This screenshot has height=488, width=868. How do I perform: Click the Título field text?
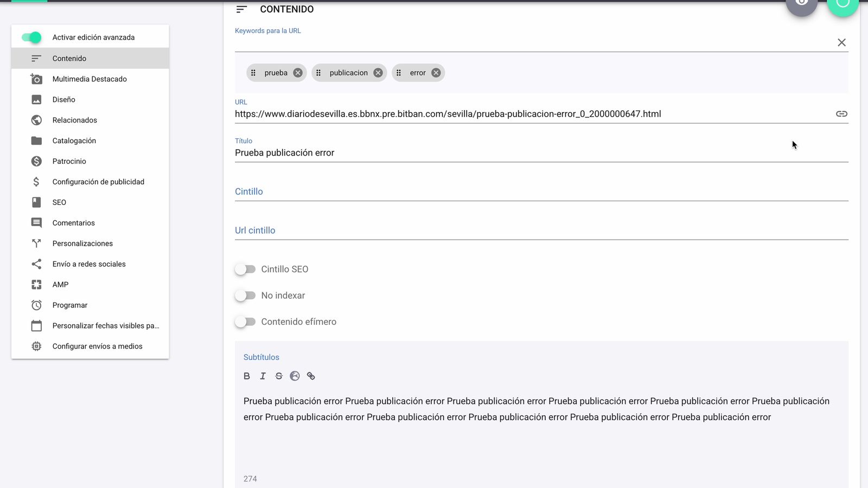(x=285, y=153)
